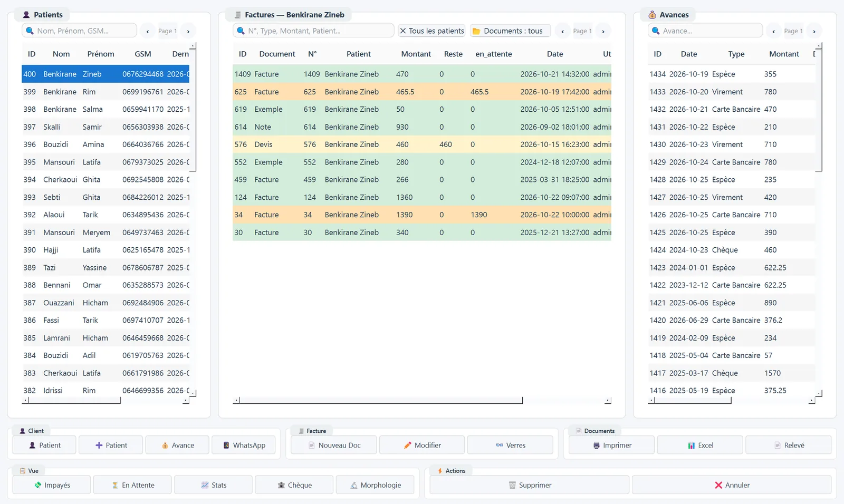Open WhatsApp for the selected patient
The width and height of the screenshot is (844, 504).
click(244, 445)
